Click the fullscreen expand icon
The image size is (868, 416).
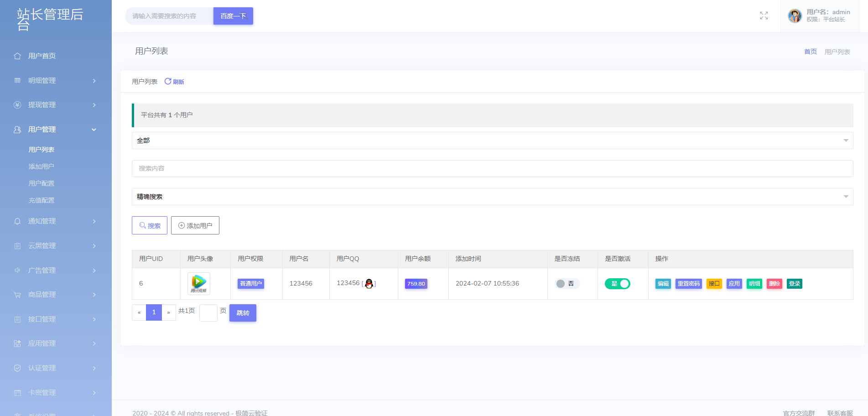point(764,16)
